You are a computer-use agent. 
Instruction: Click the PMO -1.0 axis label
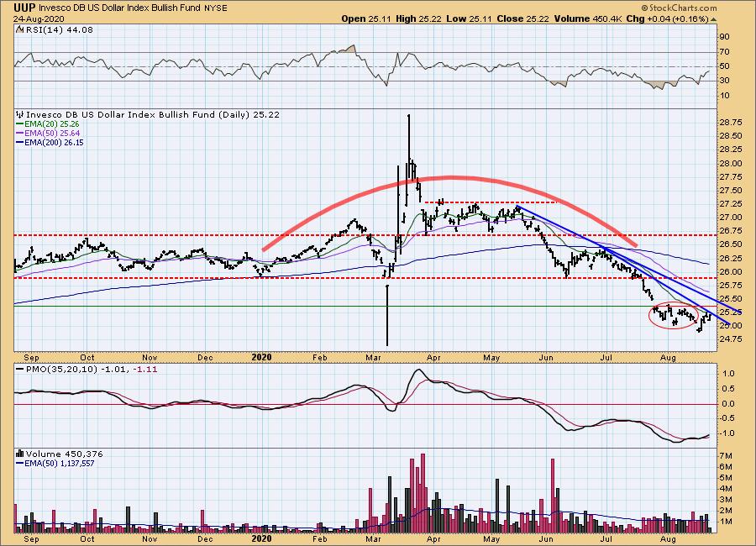pyautogui.click(x=727, y=433)
